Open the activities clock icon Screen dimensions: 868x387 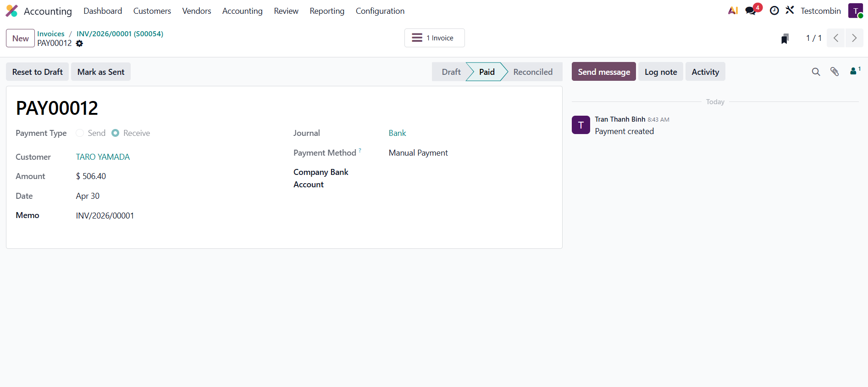pos(774,11)
